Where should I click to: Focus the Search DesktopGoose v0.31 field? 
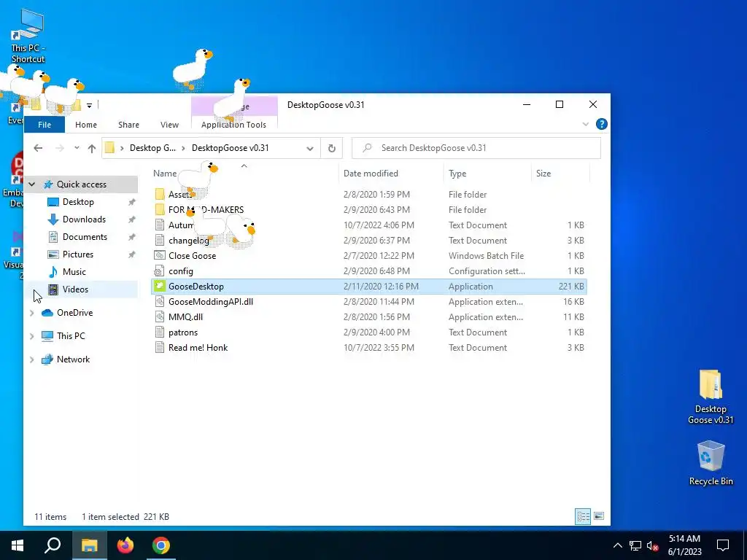coord(476,148)
